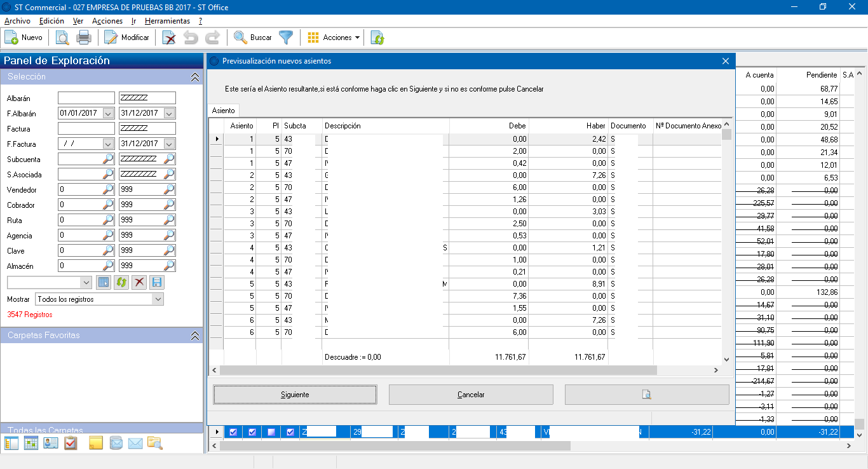Open the F.Albarán start date dropdown 01/01/2017

[108, 113]
